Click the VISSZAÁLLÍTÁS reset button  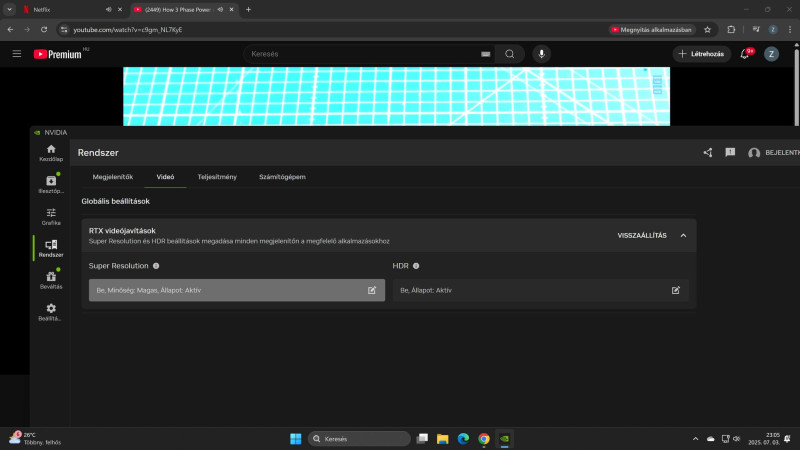tap(642, 235)
